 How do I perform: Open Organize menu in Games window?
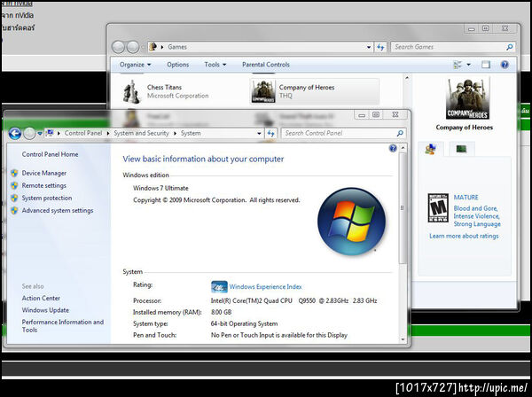point(135,65)
